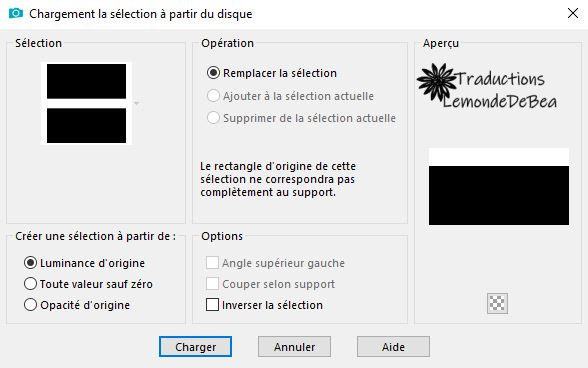Screen dimensions: 588x368
Task: Toggle the transparency checkerboard preview icon
Action: point(497,303)
